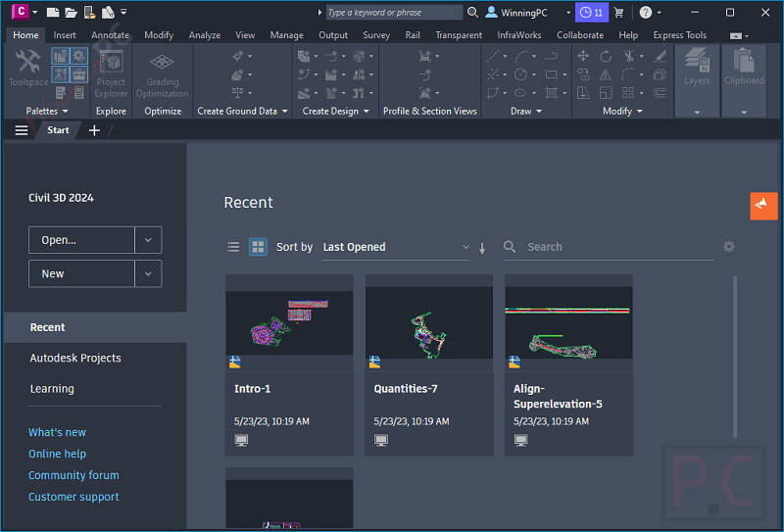Screen dimensions: 784x532
Task: Switch to the Annotate ribbon tab
Action: pyautogui.click(x=110, y=35)
